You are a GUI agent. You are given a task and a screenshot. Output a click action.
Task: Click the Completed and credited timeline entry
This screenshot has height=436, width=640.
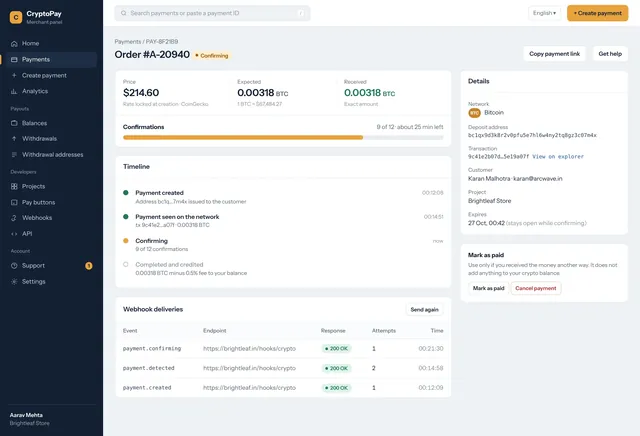[x=283, y=269]
